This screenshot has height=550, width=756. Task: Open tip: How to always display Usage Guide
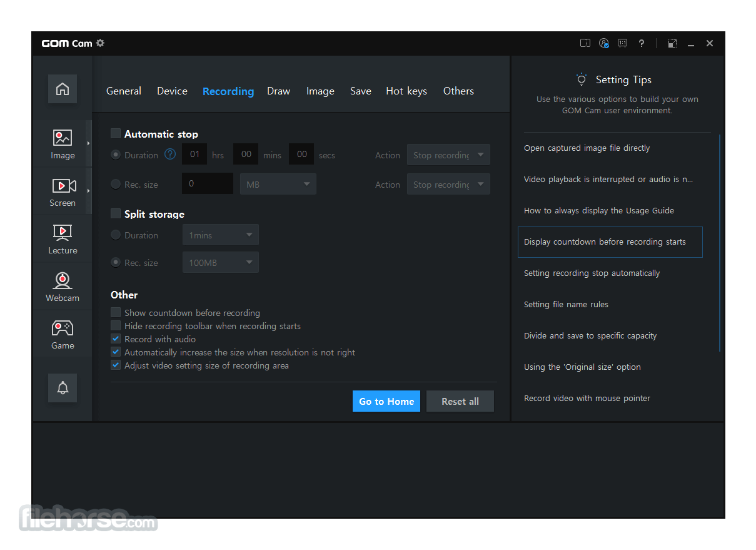tap(599, 211)
